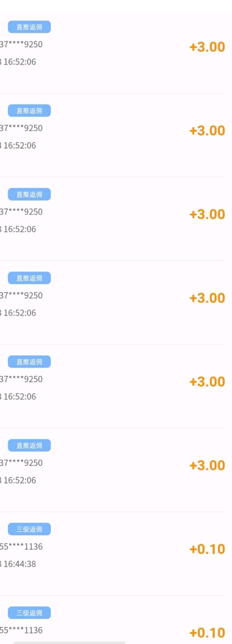
Task: Tap the second 直推返佣 tag from top
Action: [x=29, y=111]
